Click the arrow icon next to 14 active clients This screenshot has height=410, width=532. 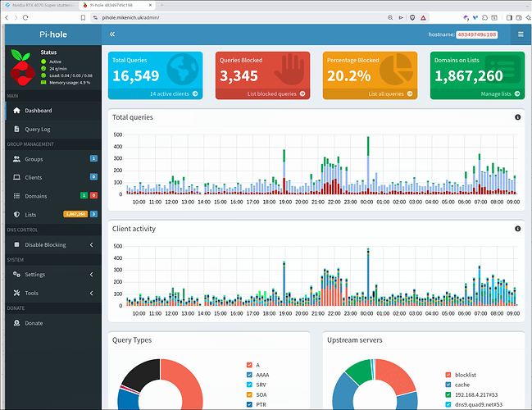click(x=195, y=93)
